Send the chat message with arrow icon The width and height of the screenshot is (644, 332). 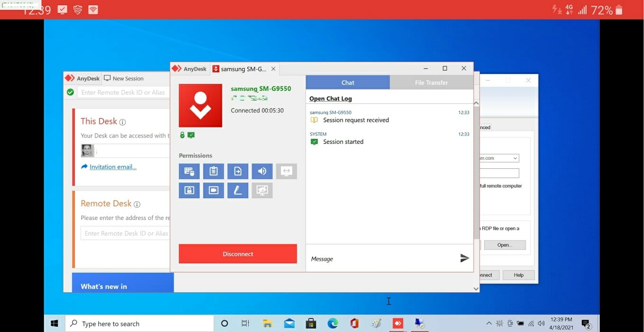(465, 258)
